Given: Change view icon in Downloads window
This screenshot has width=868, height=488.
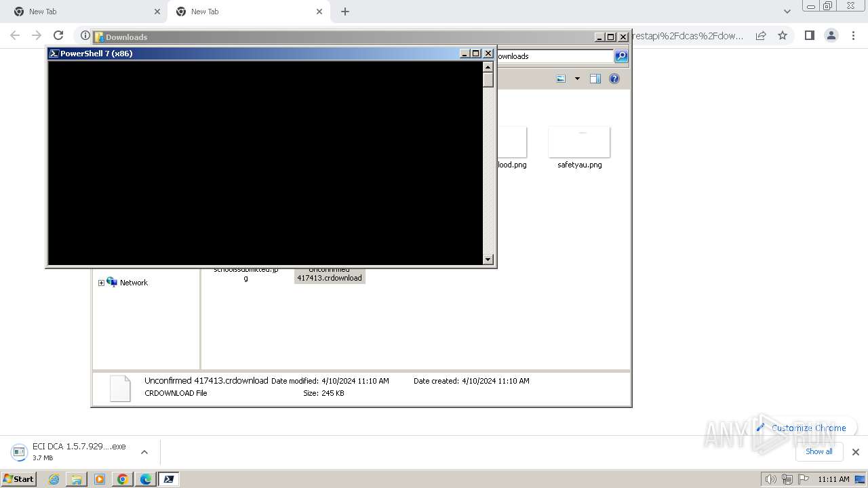Looking at the screenshot, I should 561,79.
